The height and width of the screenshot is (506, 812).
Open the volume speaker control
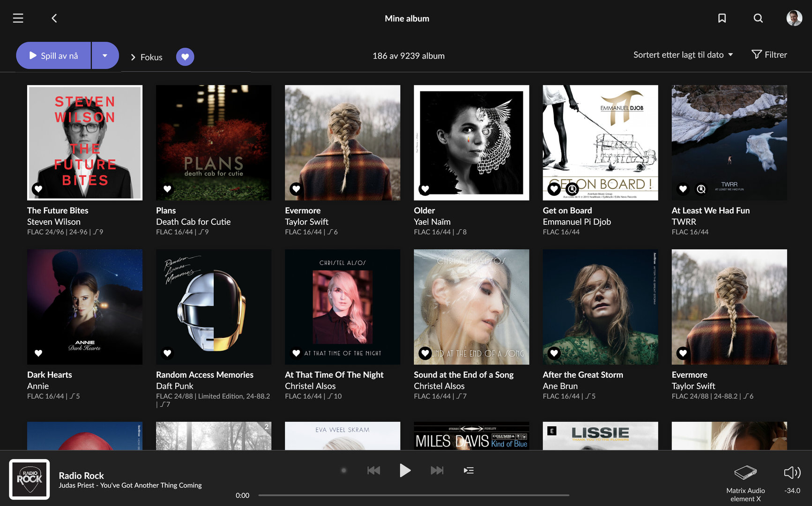coord(792,472)
